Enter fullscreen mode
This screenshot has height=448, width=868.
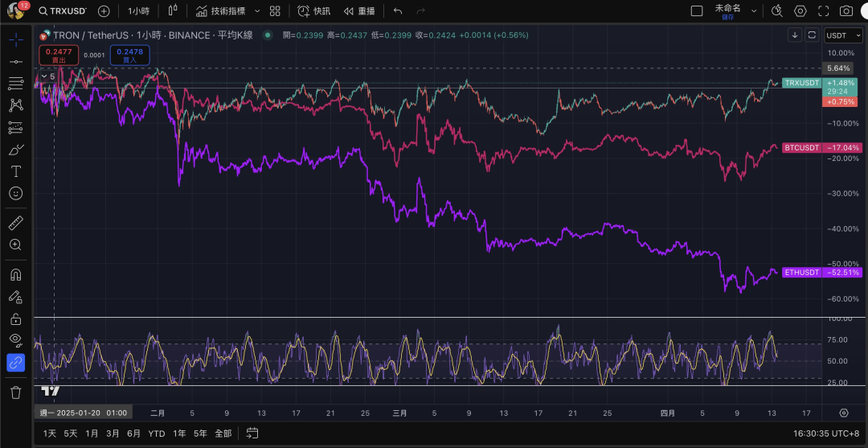coord(823,11)
